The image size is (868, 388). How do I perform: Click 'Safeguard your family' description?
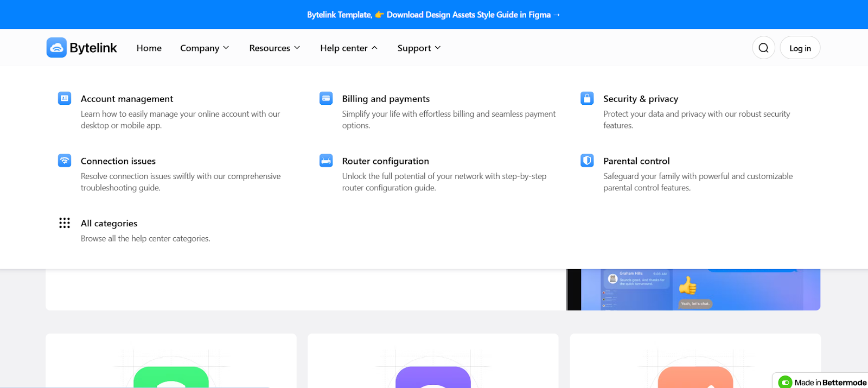[x=698, y=182]
